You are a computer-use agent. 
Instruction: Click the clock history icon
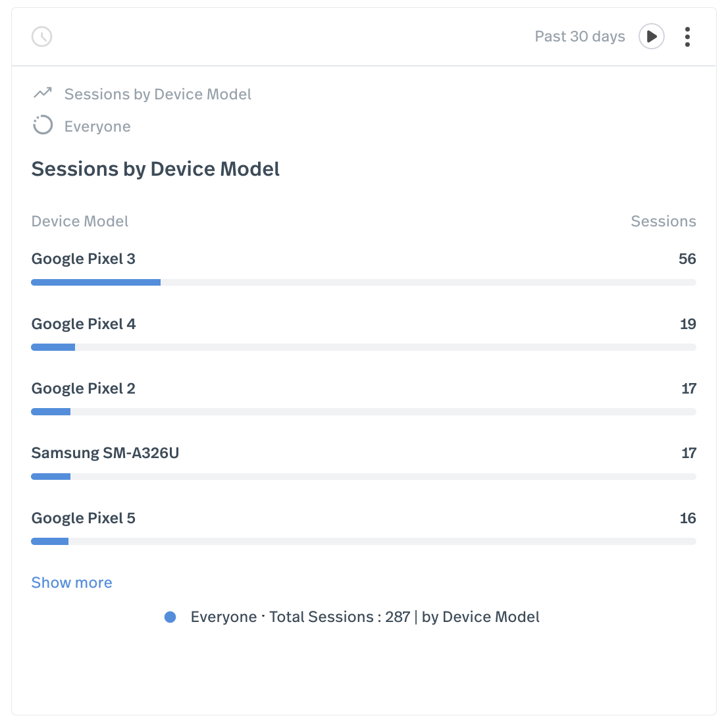click(x=41, y=37)
